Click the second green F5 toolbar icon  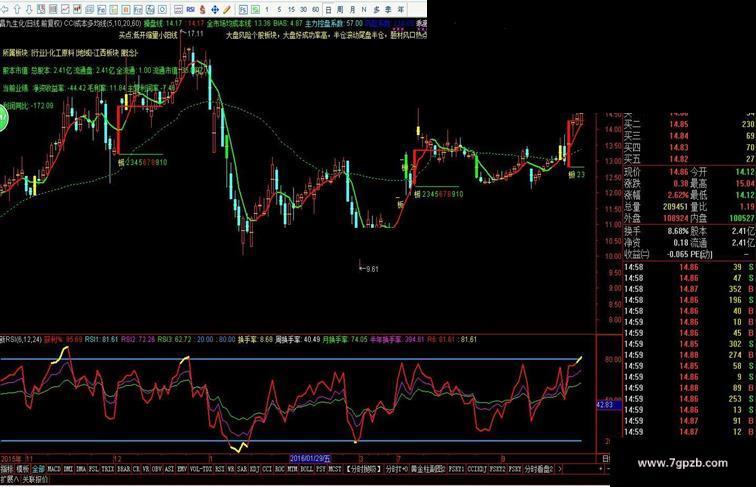pos(256,10)
